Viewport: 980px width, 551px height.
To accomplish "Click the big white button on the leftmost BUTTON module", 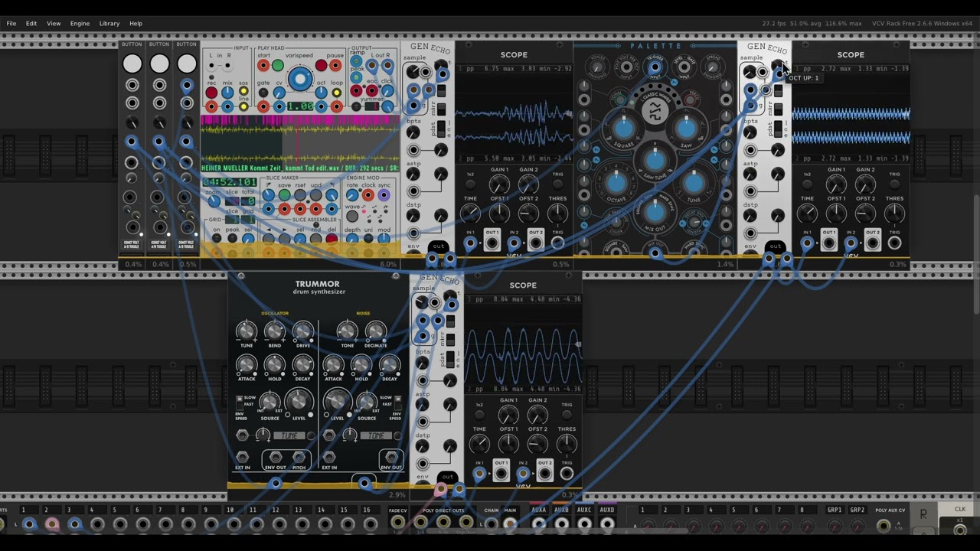I will pos(132,64).
